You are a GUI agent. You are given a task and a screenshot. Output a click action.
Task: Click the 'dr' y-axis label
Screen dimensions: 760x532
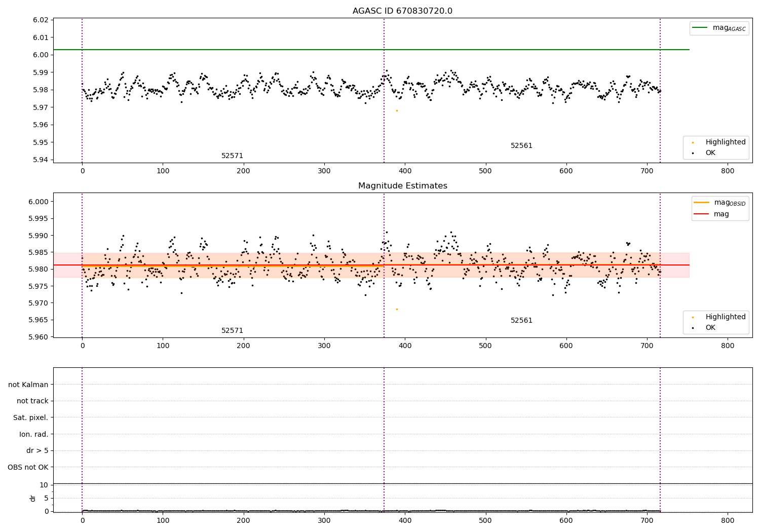(x=33, y=498)
